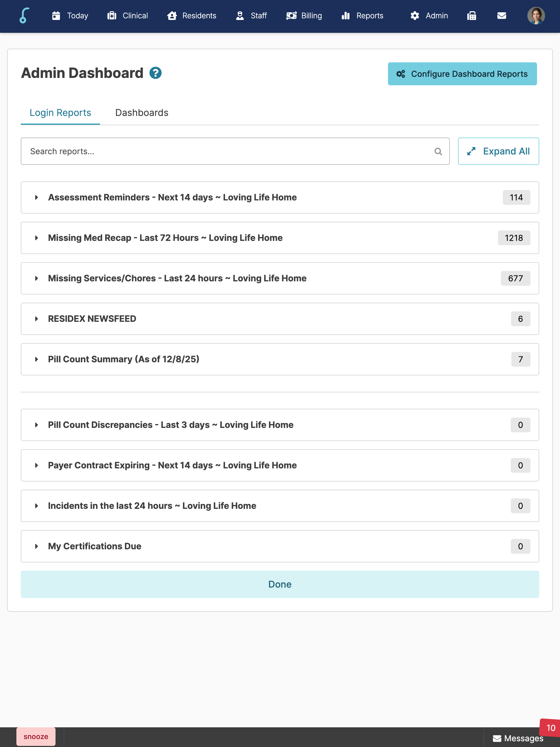Expand Missing Med Recap report
Viewport: 560px width, 747px height.
[x=280, y=238]
